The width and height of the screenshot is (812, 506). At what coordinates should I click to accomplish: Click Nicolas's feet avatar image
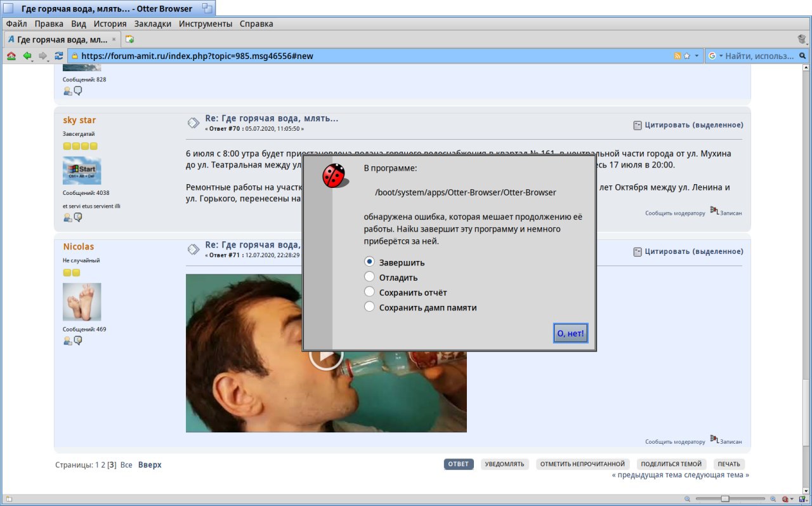coord(82,302)
